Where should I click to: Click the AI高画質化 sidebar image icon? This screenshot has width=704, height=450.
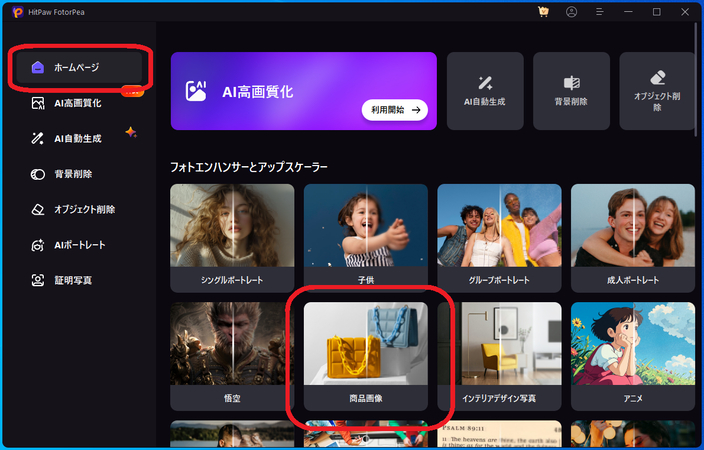38,103
